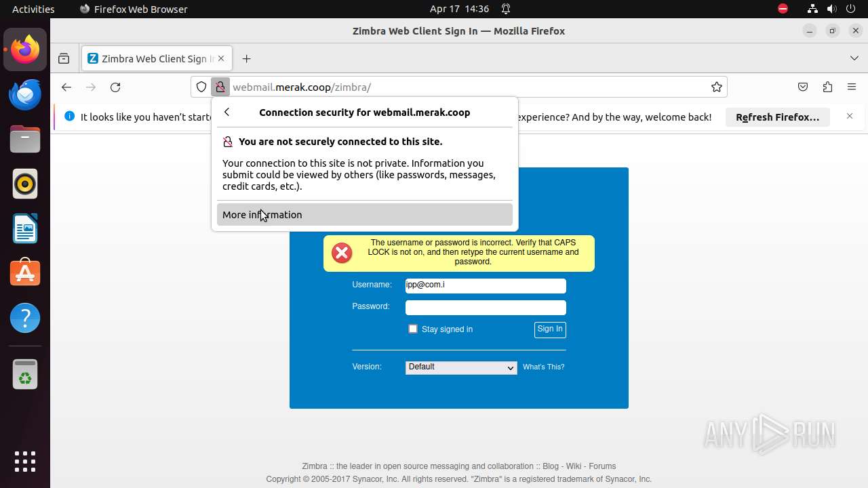Open the Activities overview
This screenshot has width=868, height=488.
33,9
